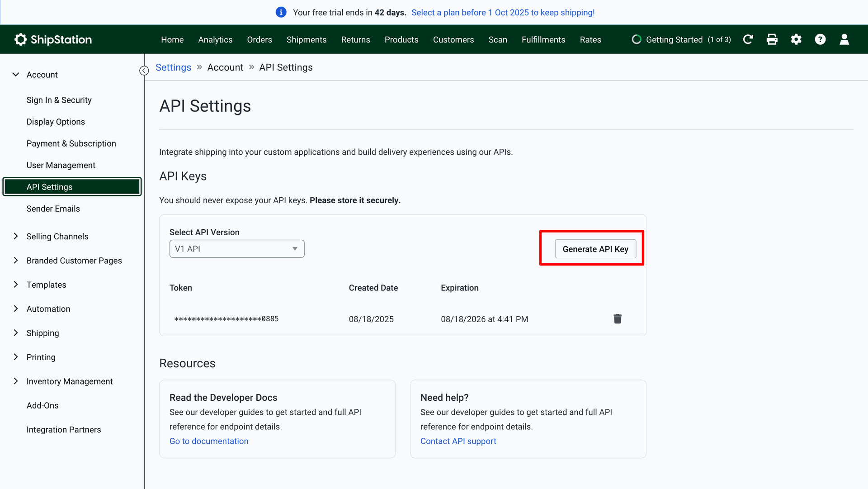Select Sign In & Security in sidebar
This screenshot has height=489, width=868.
click(x=59, y=100)
